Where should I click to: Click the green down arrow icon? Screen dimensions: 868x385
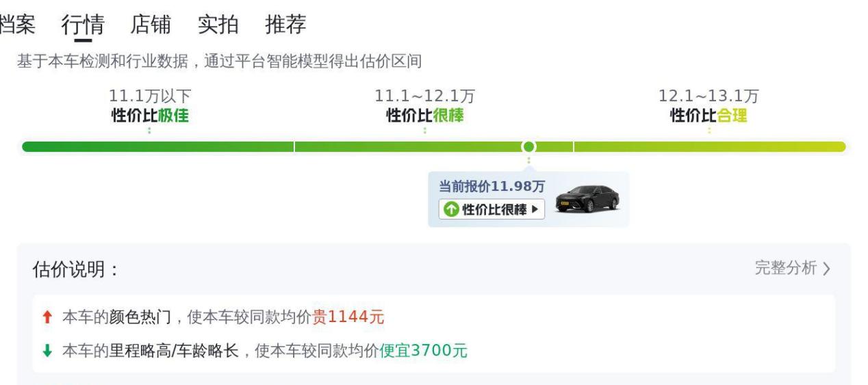click(x=47, y=352)
